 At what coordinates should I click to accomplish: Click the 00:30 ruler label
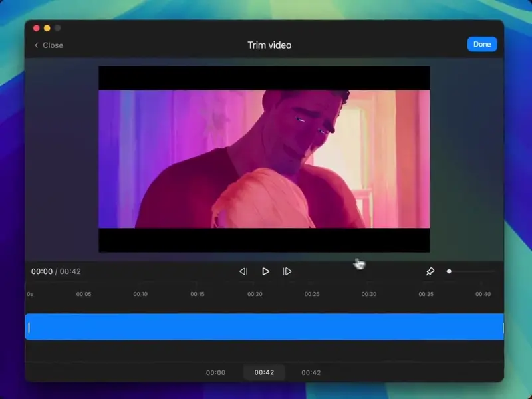click(x=369, y=294)
